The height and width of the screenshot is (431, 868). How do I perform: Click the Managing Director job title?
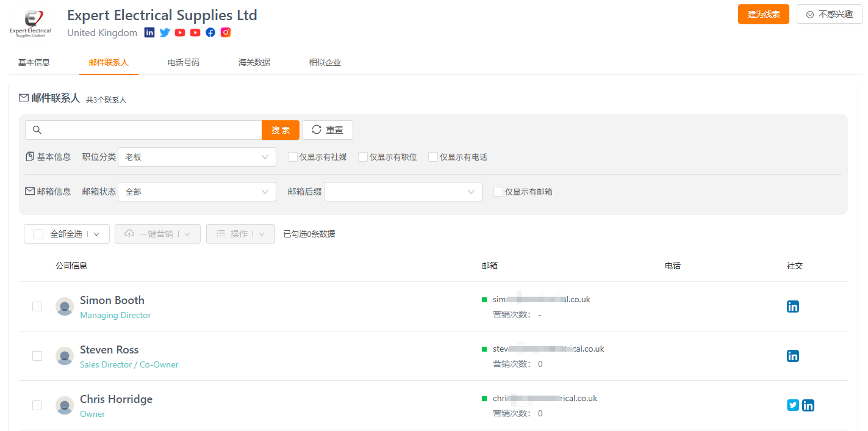(115, 316)
